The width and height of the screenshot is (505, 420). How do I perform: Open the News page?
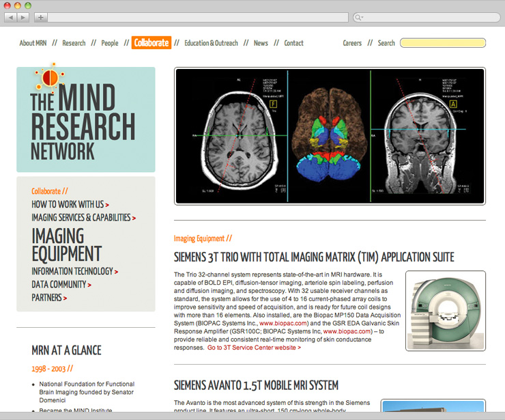tap(261, 43)
